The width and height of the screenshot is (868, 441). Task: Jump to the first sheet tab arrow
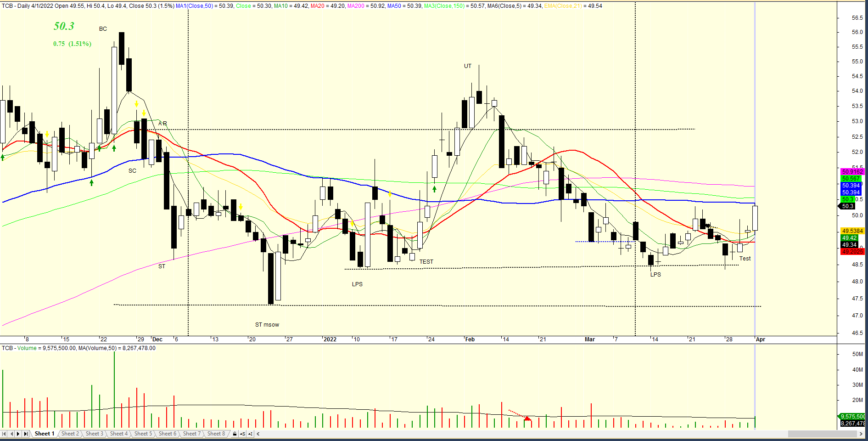4,434
